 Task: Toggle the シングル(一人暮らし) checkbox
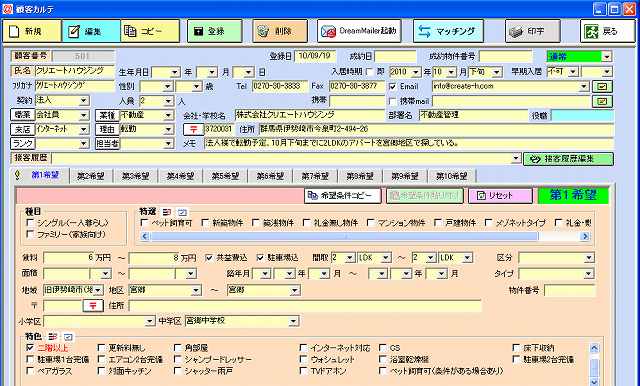click(x=29, y=223)
